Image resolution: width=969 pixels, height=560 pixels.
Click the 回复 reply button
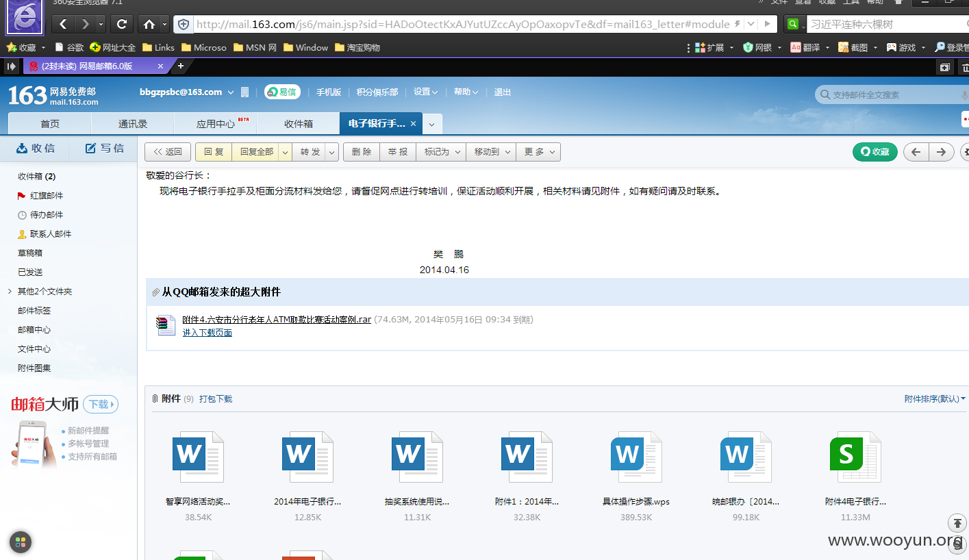pyautogui.click(x=214, y=152)
